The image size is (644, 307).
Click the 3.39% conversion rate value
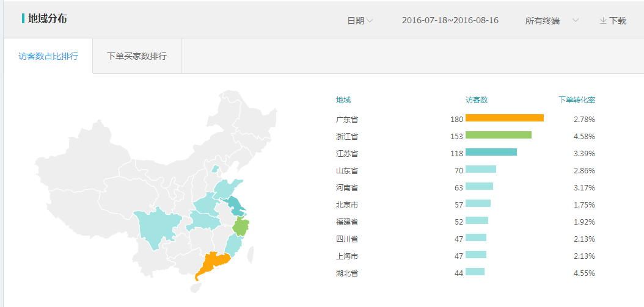click(584, 154)
